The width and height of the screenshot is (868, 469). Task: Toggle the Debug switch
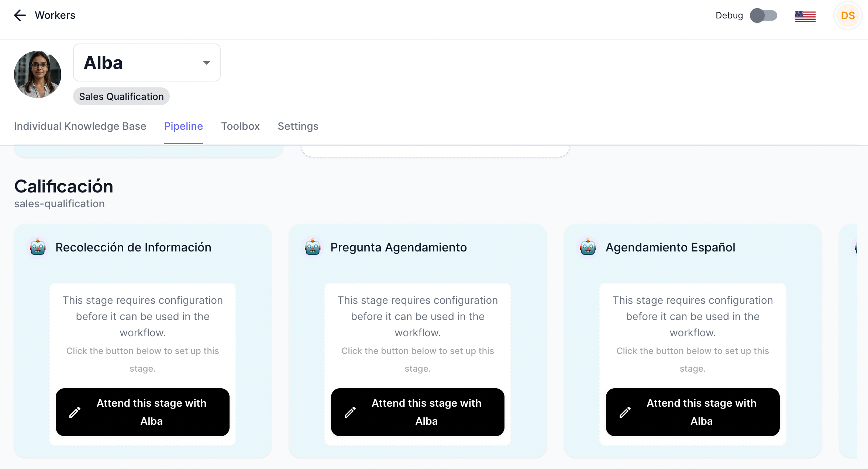(x=763, y=15)
